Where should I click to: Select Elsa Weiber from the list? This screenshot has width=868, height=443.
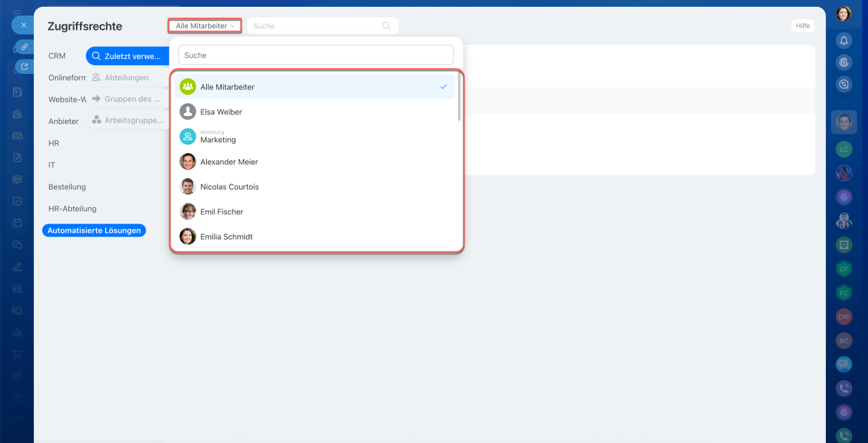tap(221, 112)
